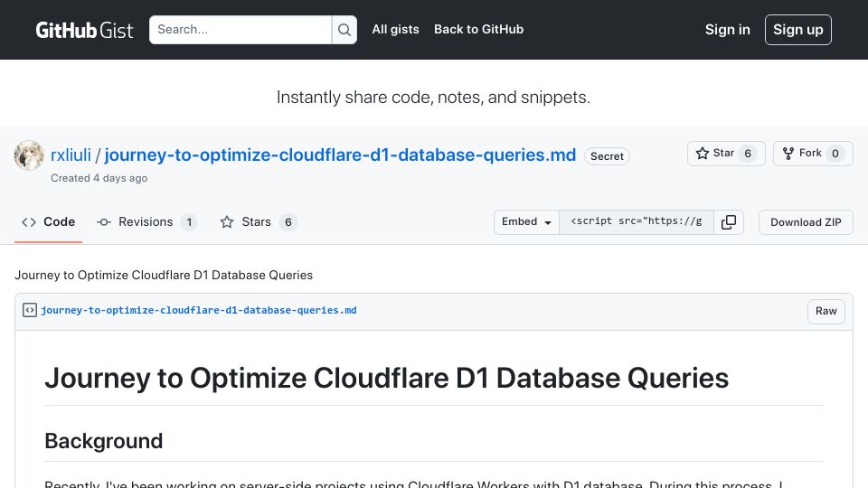Fork this gist
Viewport: 868px width, 488px height.
(813, 154)
